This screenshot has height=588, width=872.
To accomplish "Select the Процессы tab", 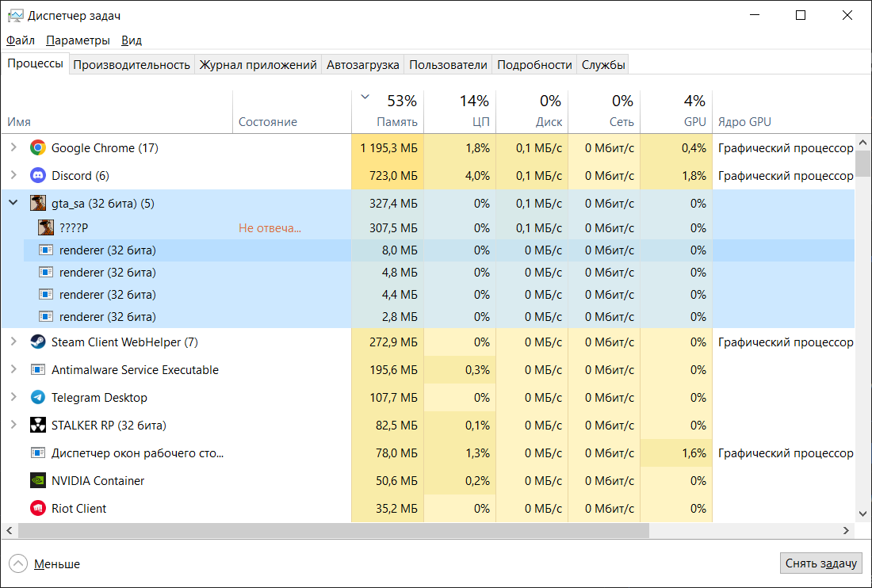I will (x=35, y=63).
